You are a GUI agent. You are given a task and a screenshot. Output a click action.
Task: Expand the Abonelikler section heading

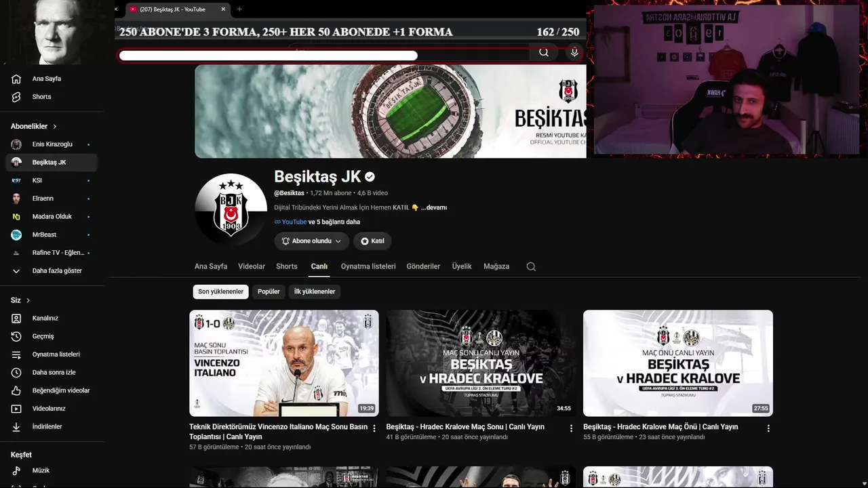[x=34, y=127]
